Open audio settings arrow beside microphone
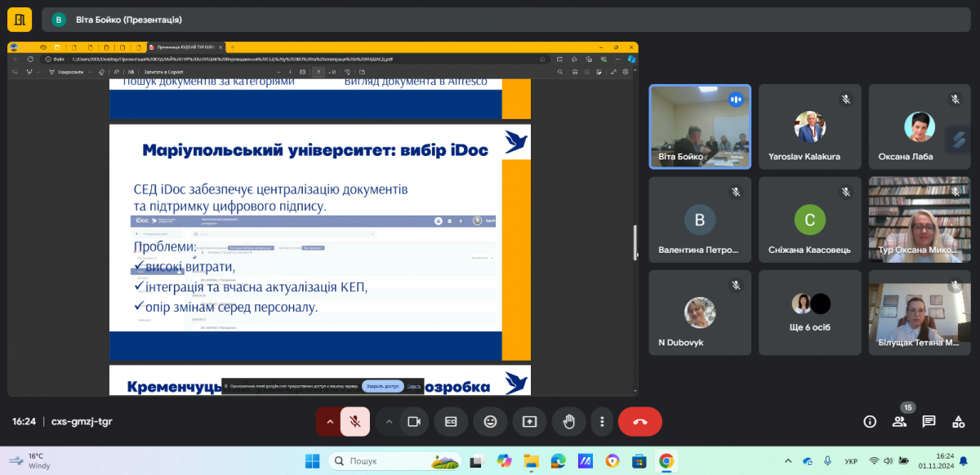980x475 pixels. tap(330, 421)
